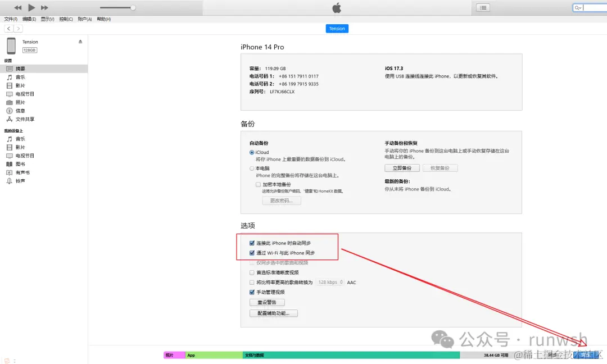Select 影片 under 设置
The width and height of the screenshot is (607, 364).
(x=44, y=85)
